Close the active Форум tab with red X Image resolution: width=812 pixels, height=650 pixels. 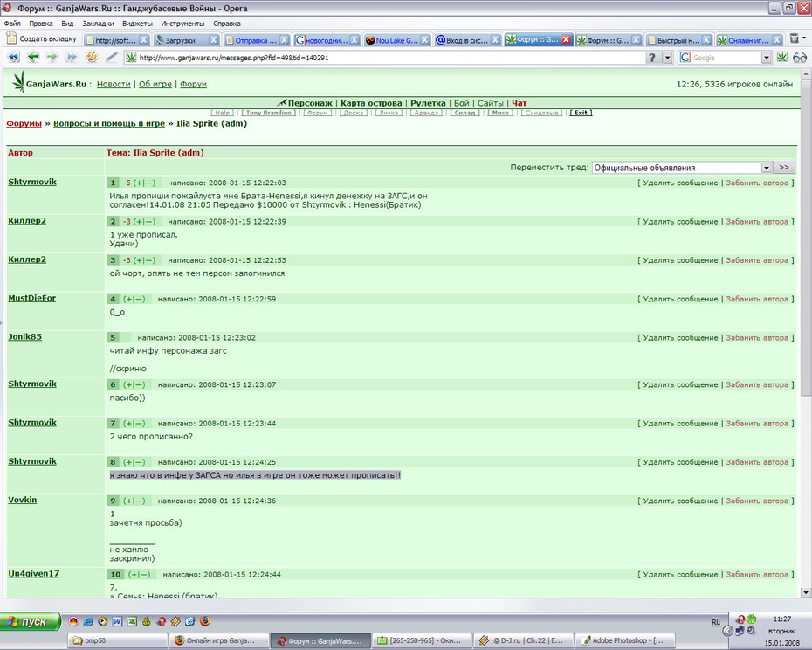(566, 39)
